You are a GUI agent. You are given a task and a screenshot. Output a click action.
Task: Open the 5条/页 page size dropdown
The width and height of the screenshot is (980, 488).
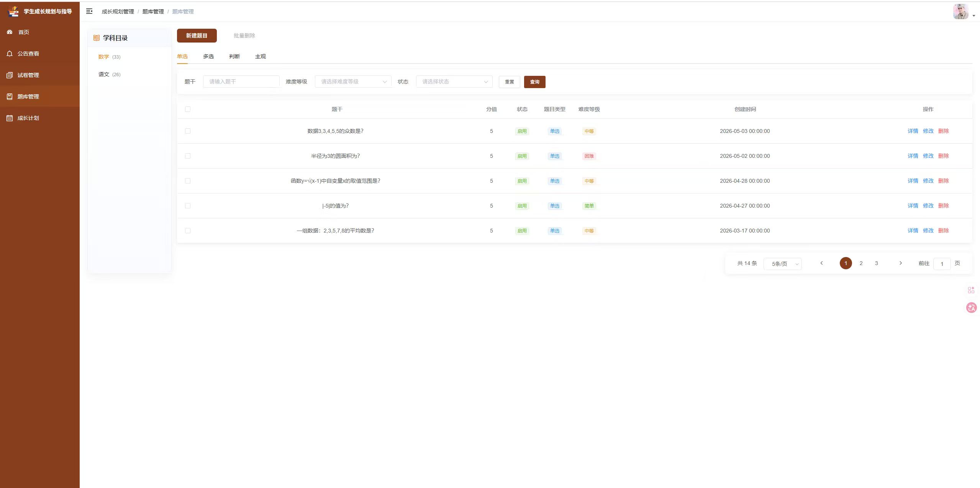(x=783, y=264)
